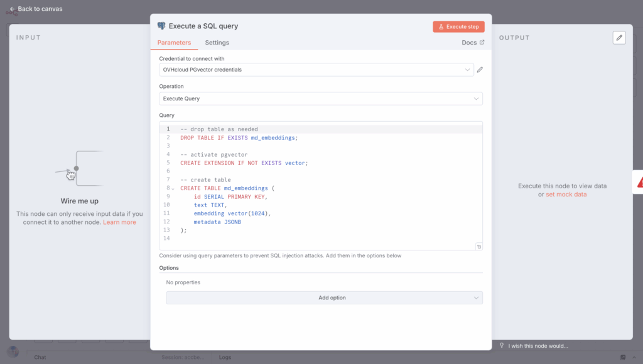Open the Docs link

(473, 43)
